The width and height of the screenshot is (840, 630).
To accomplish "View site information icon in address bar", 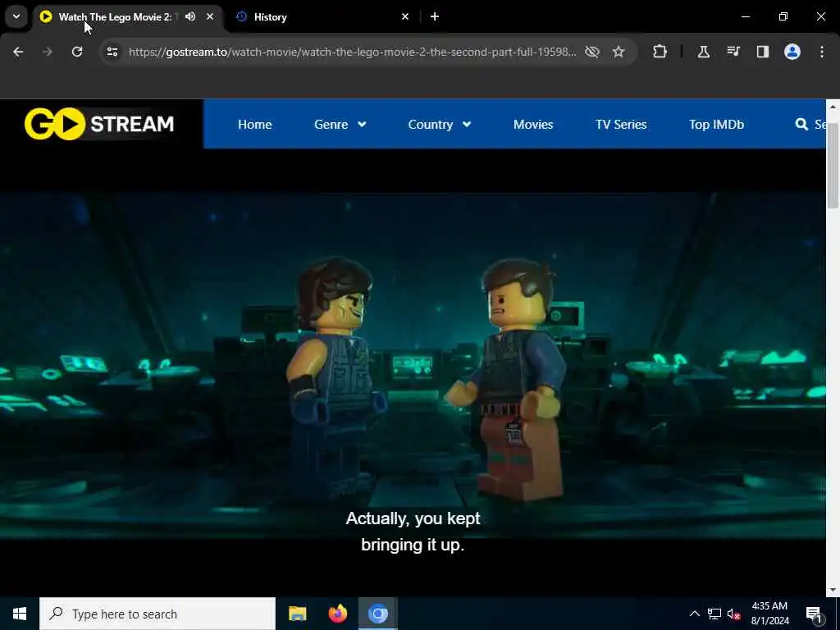I will 112,52.
